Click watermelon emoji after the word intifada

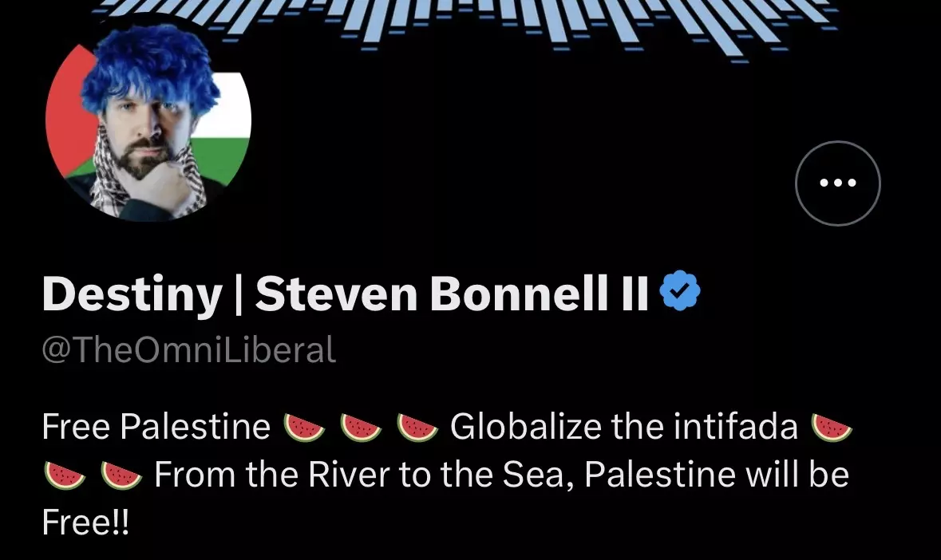pos(831,428)
